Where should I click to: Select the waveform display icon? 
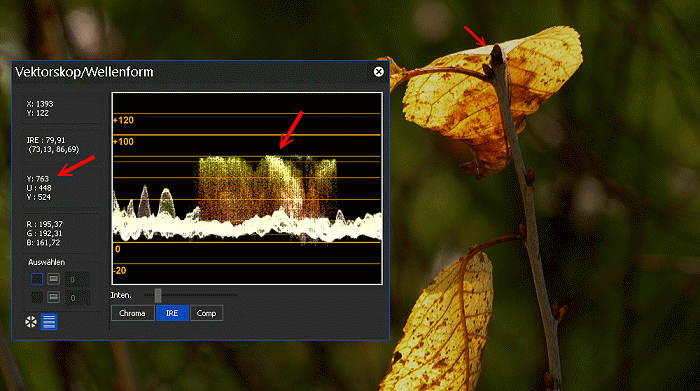[49, 321]
